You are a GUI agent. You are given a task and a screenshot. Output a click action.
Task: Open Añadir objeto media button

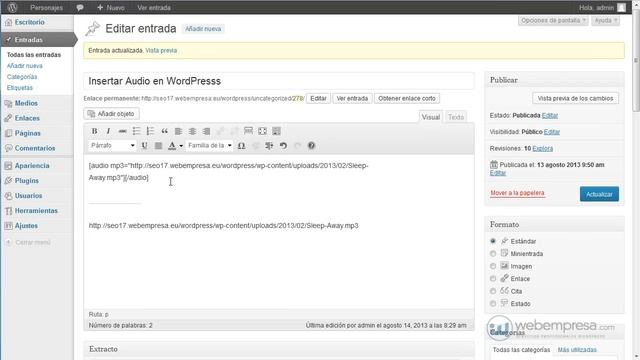click(x=111, y=114)
